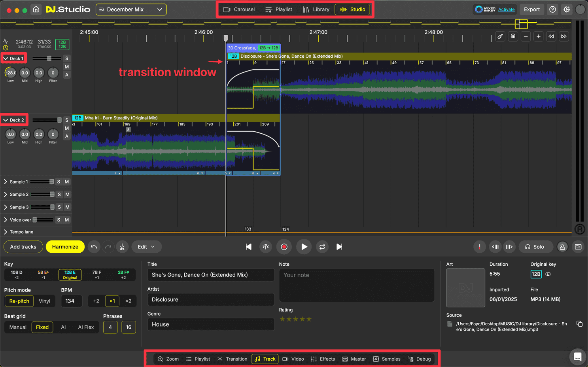The image size is (588, 367).
Task: Click the home icon in the title bar
Action: (x=36, y=9)
